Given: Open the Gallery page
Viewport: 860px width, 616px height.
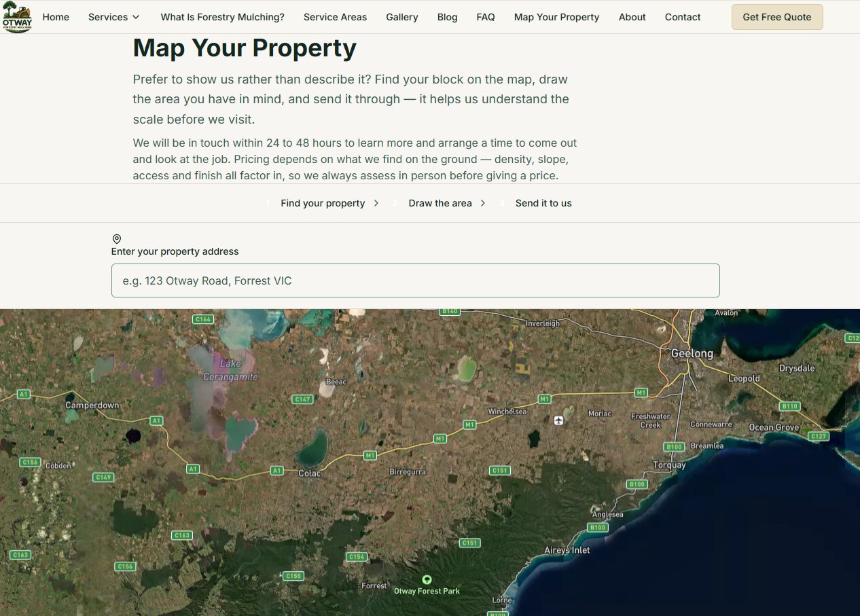Looking at the screenshot, I should point(402,17).
